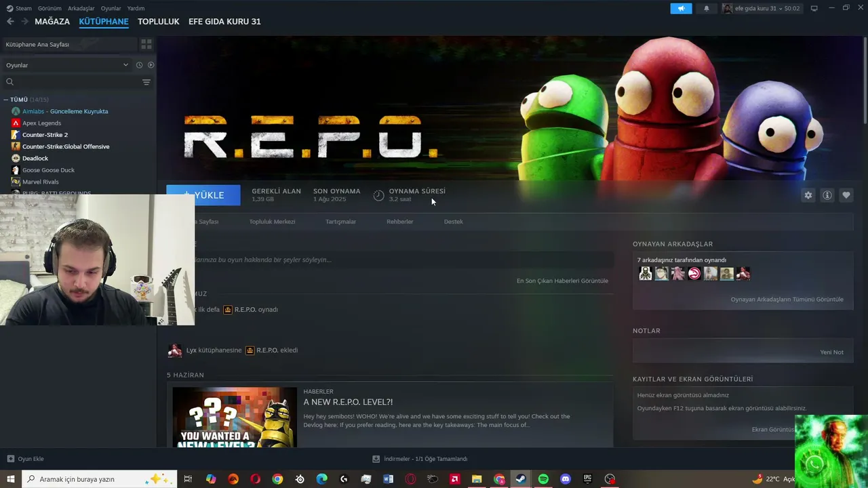Go back with the left arrow
The image size is (868, 488).
click(x=10, y=22)
